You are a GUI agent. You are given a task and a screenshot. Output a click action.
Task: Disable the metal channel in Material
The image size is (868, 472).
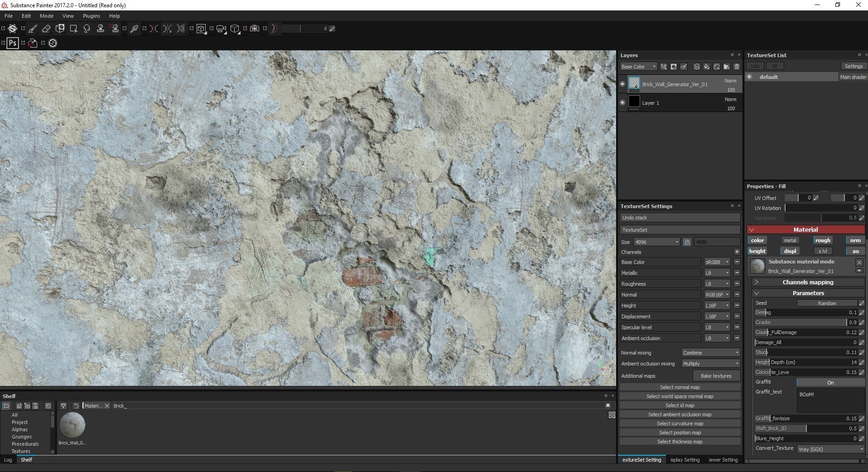[x=790, y=240]
